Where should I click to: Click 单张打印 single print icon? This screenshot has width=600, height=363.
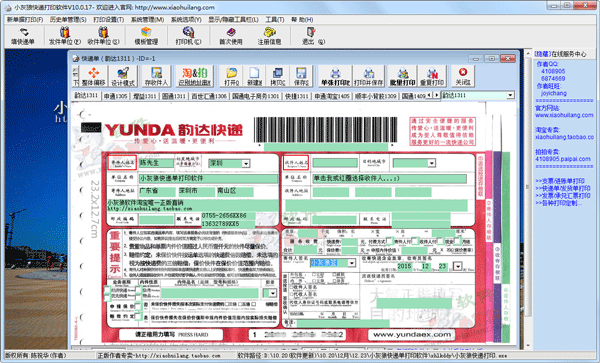[x=335, y=76]
